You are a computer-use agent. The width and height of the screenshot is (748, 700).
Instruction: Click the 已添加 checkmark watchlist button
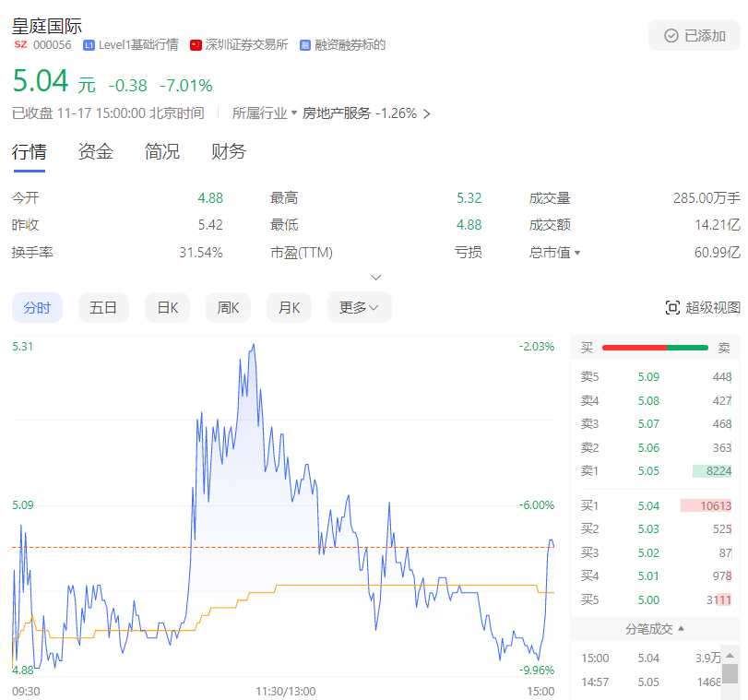click(x=695, y=36)
